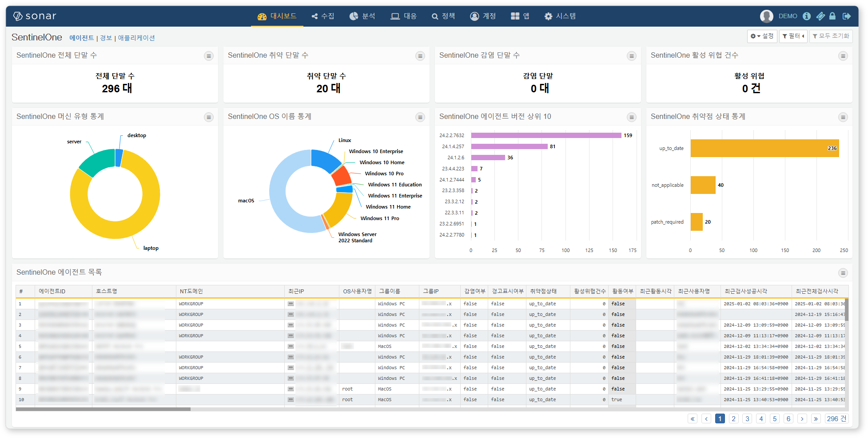Go to page 6 of agent list

(x=788, y=419)
